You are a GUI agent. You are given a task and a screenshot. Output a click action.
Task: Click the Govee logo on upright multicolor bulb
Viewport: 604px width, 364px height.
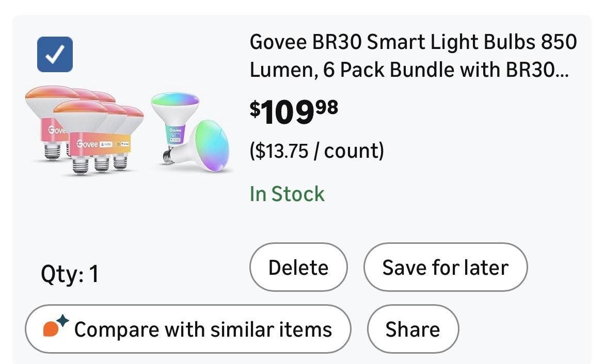click(x=173, y=129)
